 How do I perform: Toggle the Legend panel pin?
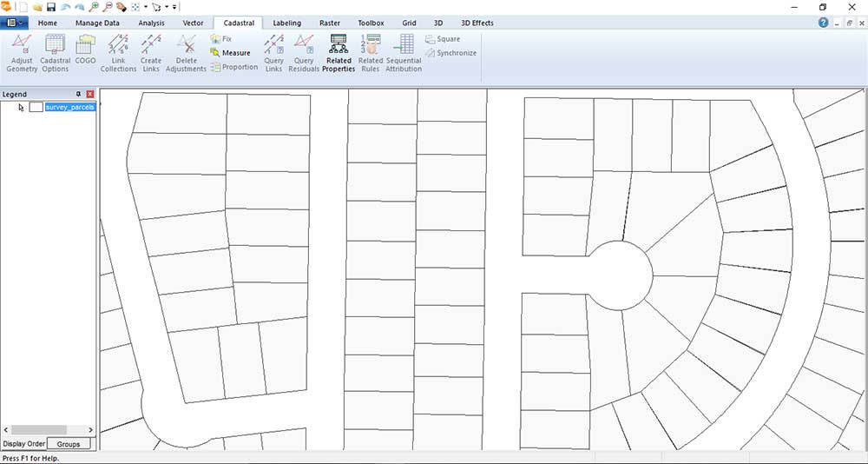[x=79, y=94]
